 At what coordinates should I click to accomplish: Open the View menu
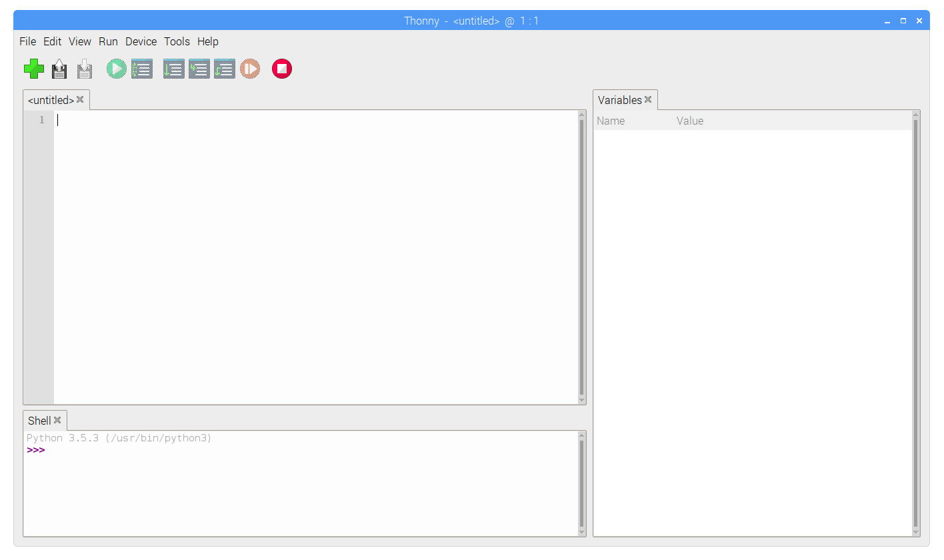pyautogui.click(x=79, y=41)
